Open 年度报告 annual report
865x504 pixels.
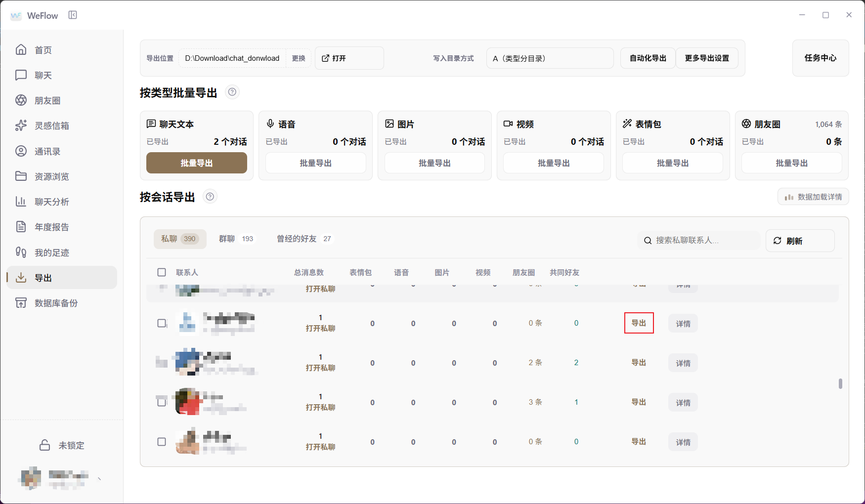pos(62,227)
